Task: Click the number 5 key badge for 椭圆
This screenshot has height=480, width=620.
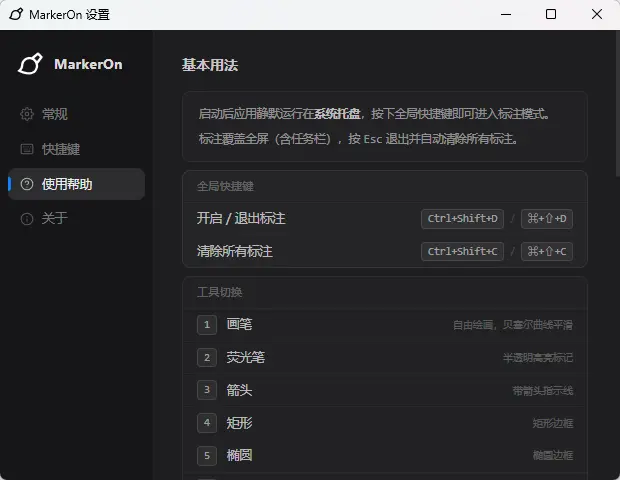Action: pos(207,455)
